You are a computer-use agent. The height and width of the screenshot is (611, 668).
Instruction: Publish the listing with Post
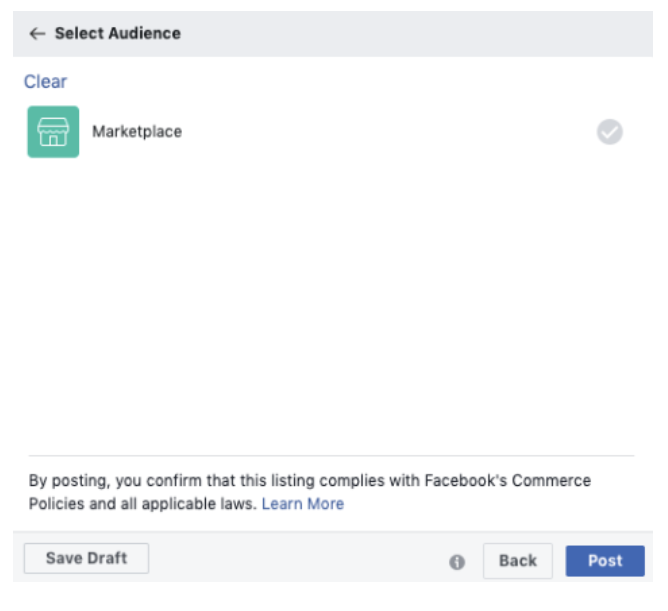[x=604, y=561]
